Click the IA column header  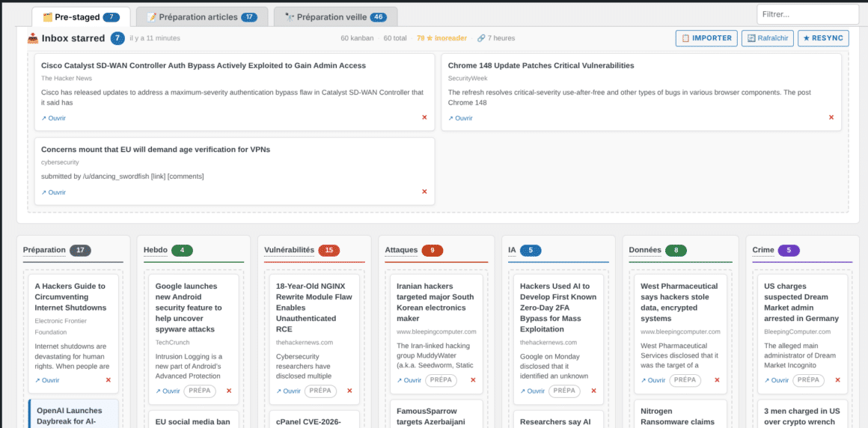(x=512, y=250)
